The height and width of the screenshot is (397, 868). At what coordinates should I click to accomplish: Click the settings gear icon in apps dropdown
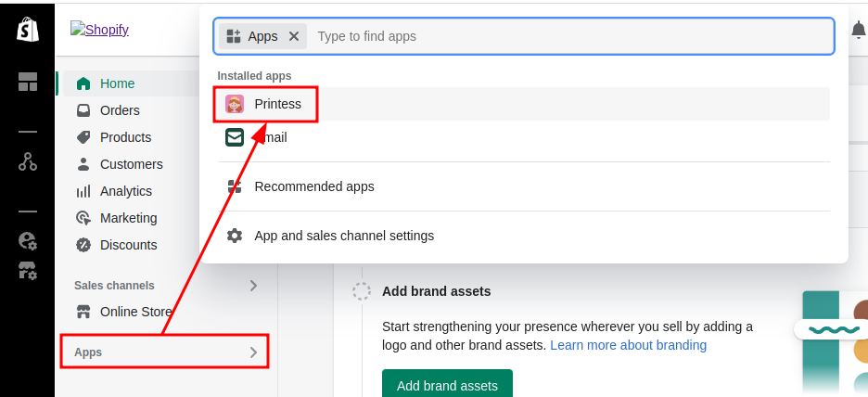pyautogui.click(x=235, y=236)
